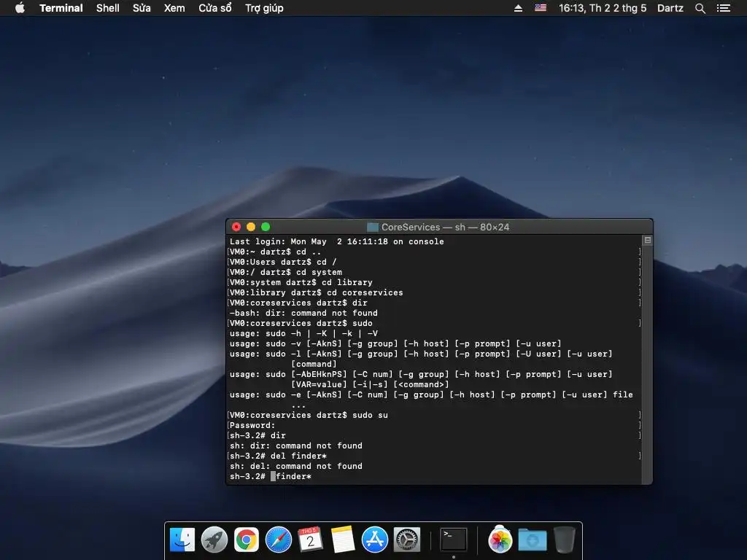Open the Trash in the Dock

(565, 540)
